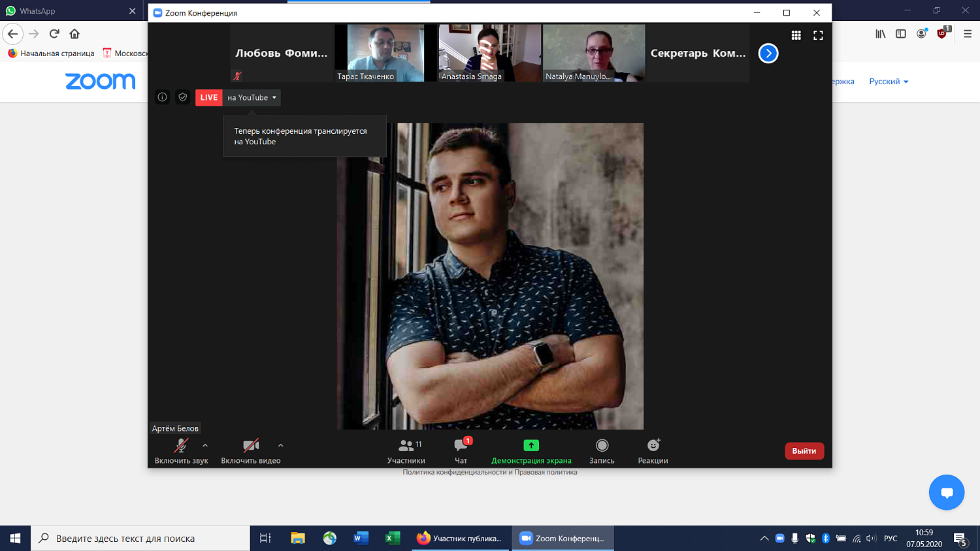Screen dimensions: 980x551
Task: Open Участники participants panel
Action: click(406, 451)
